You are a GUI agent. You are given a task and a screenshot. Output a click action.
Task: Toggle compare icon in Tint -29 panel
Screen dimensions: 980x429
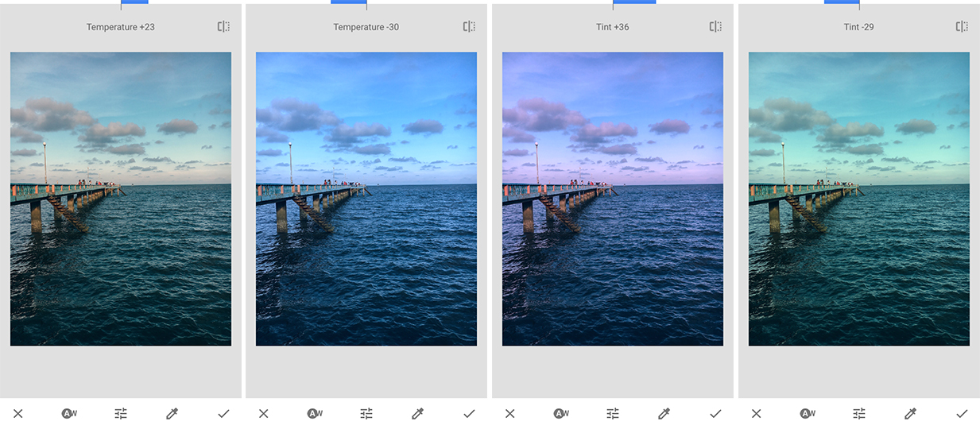click(962, 26)
